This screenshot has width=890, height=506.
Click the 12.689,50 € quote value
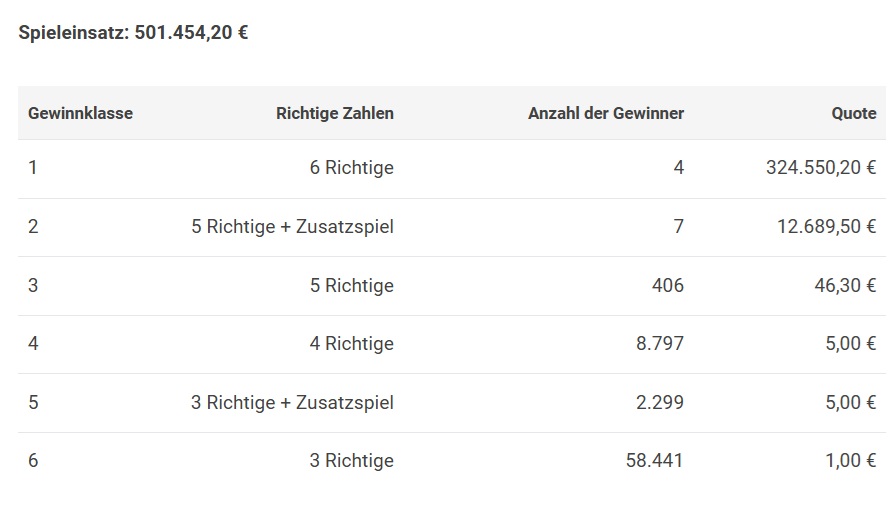(826, 227)
